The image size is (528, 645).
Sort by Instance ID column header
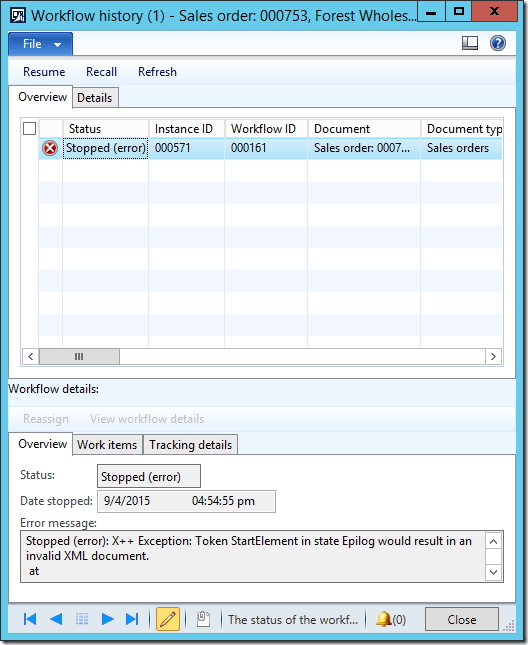pyautogui.click(x=186, y=129)
